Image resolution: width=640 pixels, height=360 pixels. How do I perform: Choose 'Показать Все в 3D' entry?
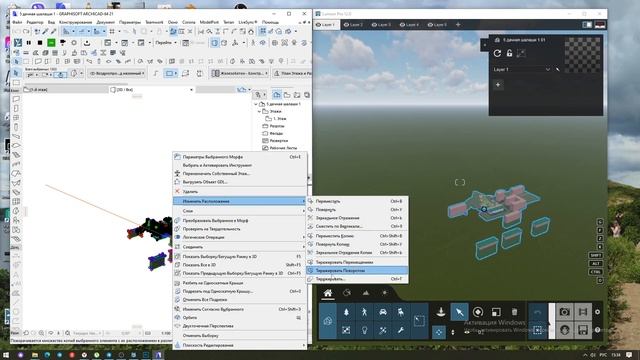coord(240,265)
